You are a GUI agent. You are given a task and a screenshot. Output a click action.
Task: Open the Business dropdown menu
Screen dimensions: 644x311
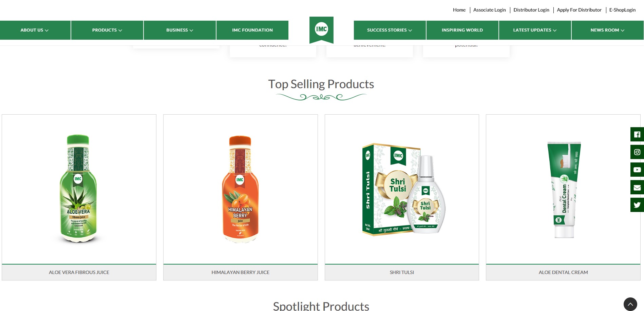[180, 30]
